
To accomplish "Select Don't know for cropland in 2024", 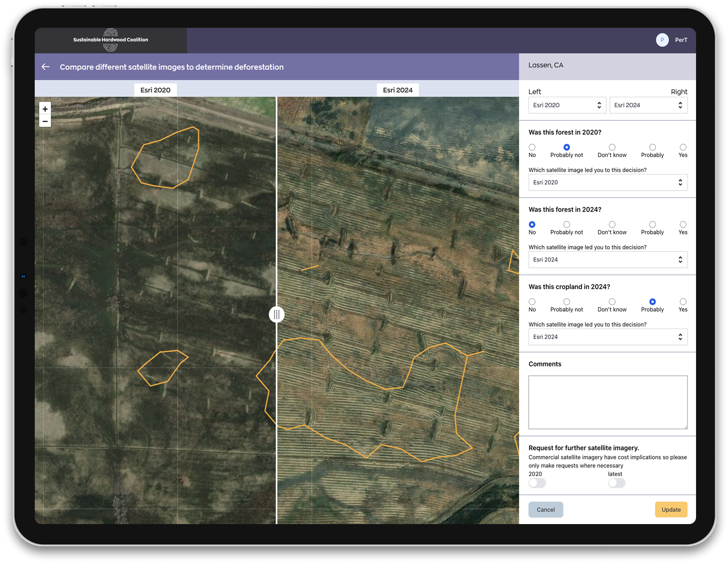I will point(612,302).
